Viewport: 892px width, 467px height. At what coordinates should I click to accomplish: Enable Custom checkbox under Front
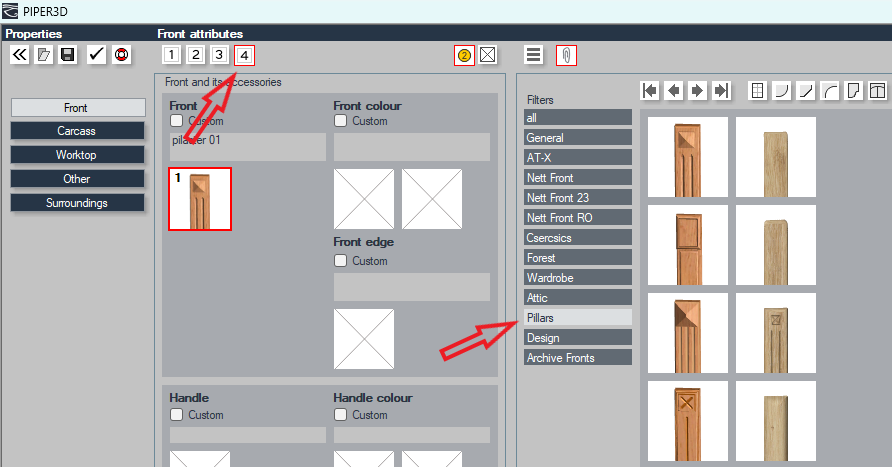pyautogui.click(x=176, y=121)
